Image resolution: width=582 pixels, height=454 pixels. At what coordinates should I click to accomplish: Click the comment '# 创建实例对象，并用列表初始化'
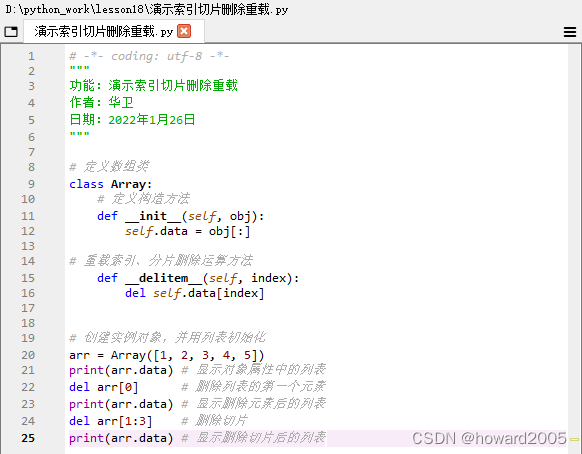point(167,337)
